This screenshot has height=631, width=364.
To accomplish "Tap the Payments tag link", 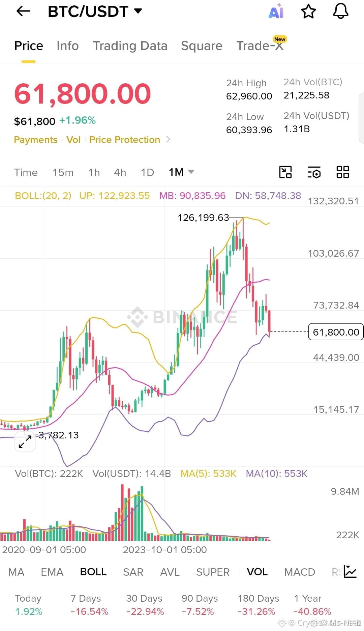I will 36,140.
